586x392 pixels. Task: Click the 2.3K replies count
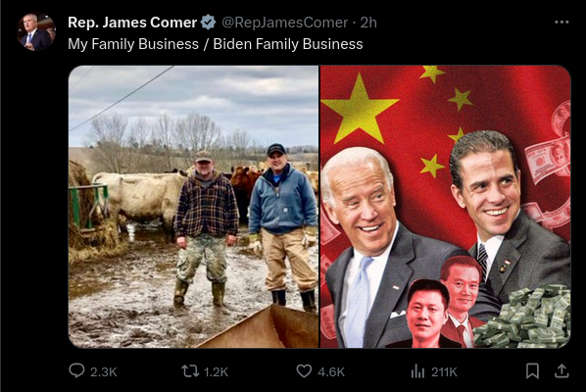click(104, 371)
